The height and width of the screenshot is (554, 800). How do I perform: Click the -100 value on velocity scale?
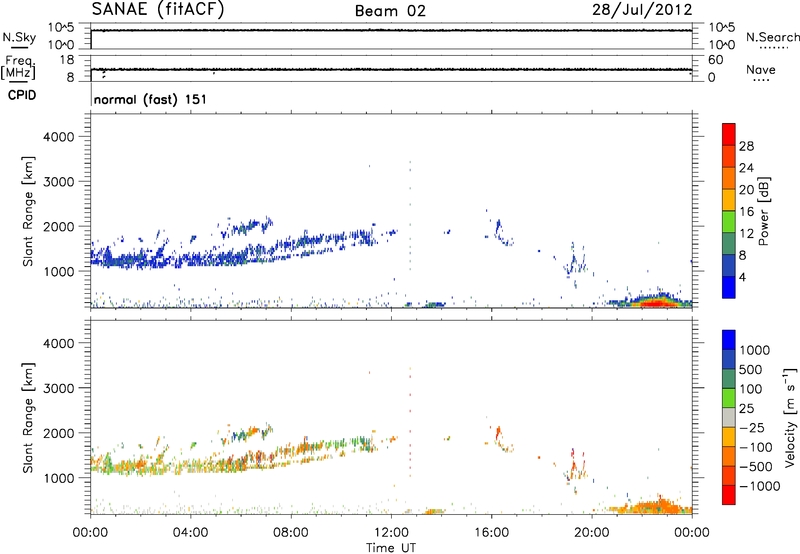tap(755, 447)
